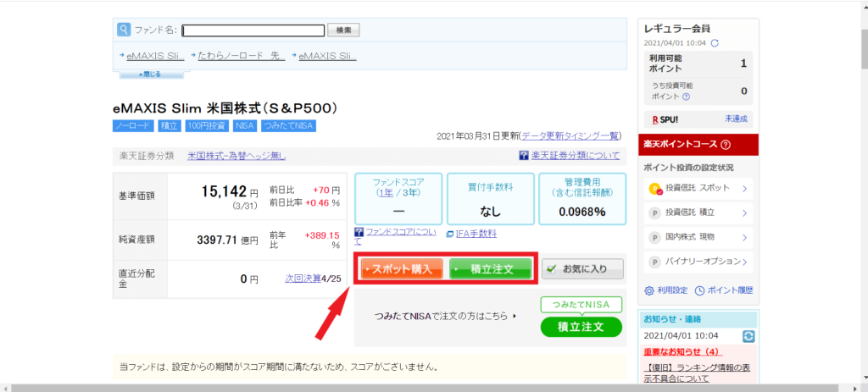Click P icon for 国内株式 現物
Viewport: 868px width, 392px height.
655,238
